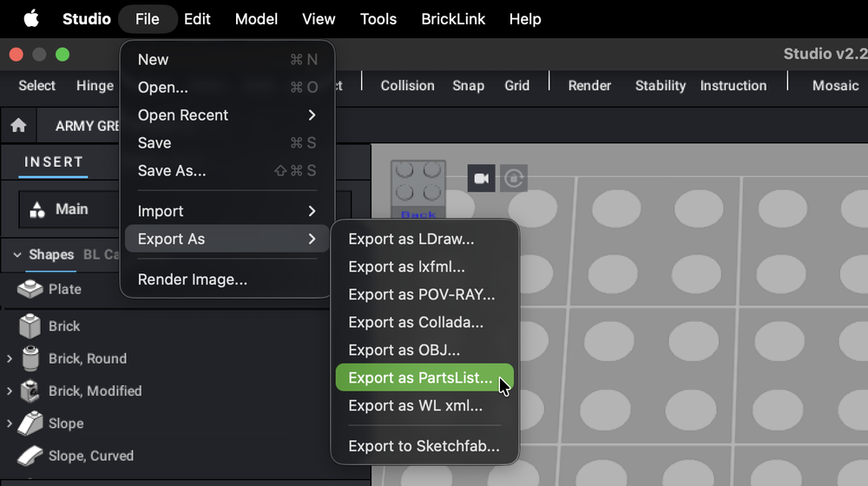The height and width of the screenshot is (486, 868).
Task: Click the view cube Back face
Action: coord(418,214)
